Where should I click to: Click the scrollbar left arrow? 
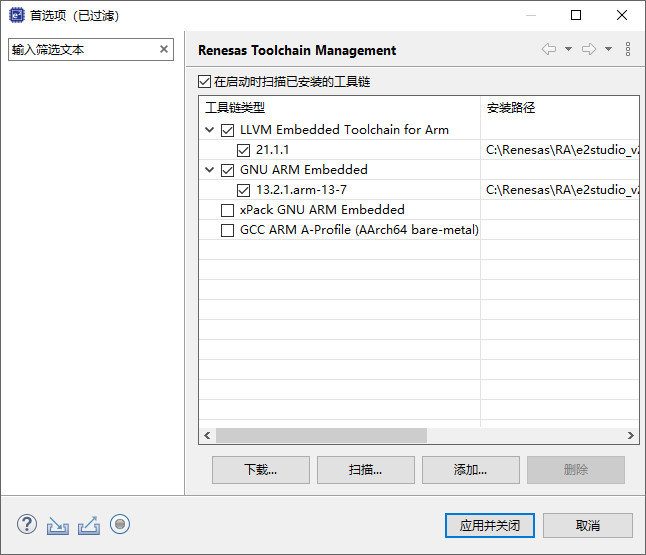[207, 436]
